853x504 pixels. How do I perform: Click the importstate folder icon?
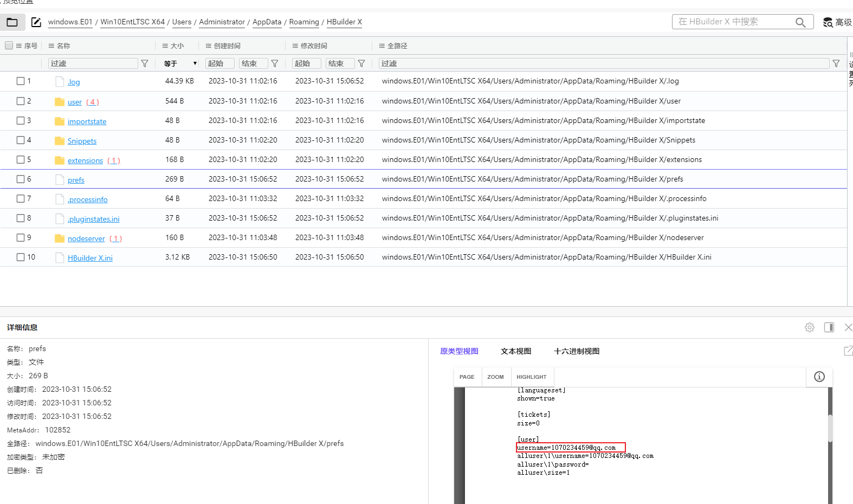point(60,121)
